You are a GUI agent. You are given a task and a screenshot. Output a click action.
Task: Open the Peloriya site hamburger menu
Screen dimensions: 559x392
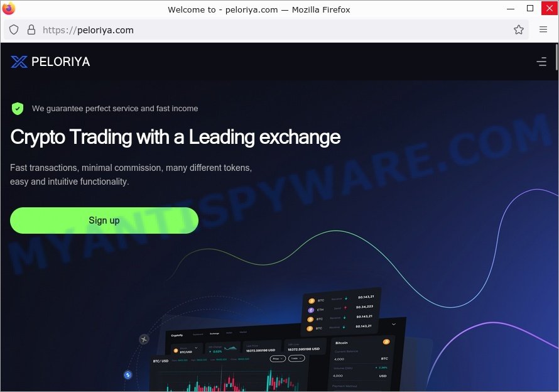[x=541, y=62]
